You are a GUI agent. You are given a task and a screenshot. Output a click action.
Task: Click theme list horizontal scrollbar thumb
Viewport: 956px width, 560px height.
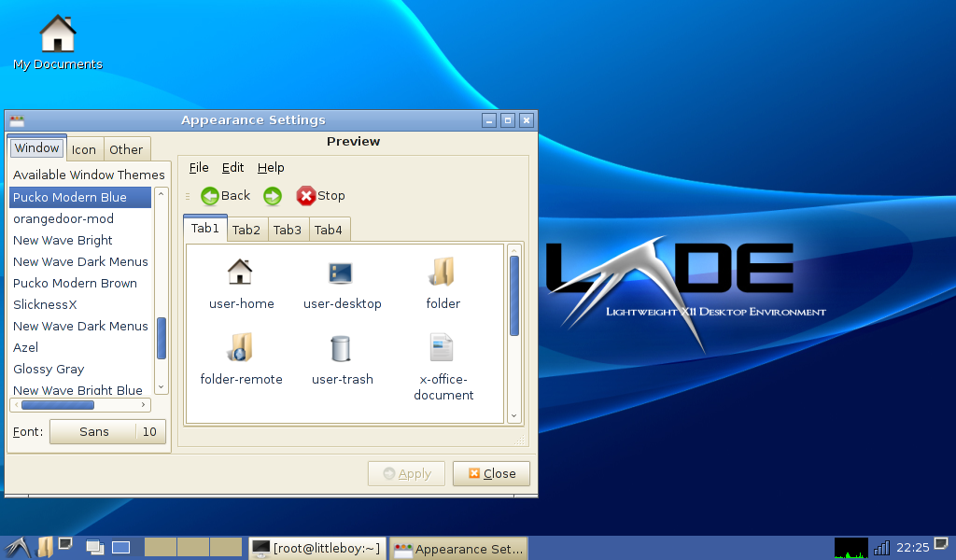[x=57, y=405]
